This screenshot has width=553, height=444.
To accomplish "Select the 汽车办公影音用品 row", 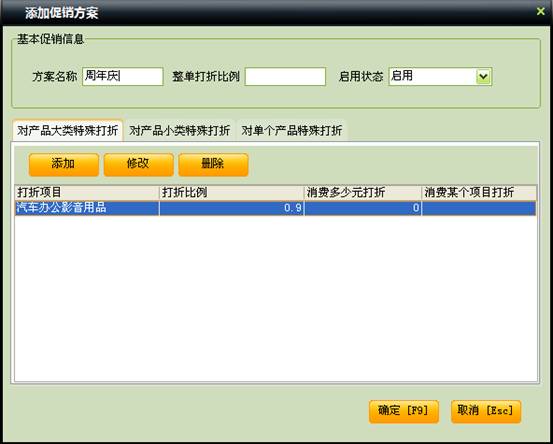I will tap(275, 208).
